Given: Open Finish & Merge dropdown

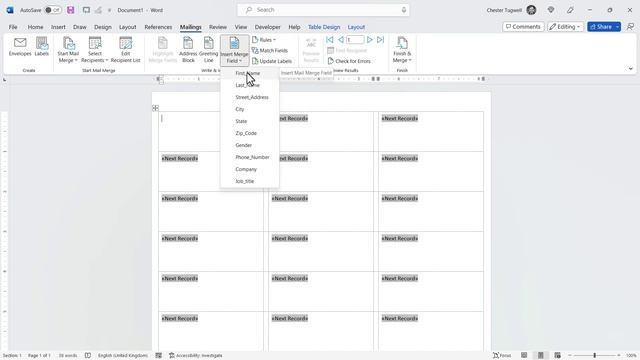Looking at the screenshot, I should point(402,50).
